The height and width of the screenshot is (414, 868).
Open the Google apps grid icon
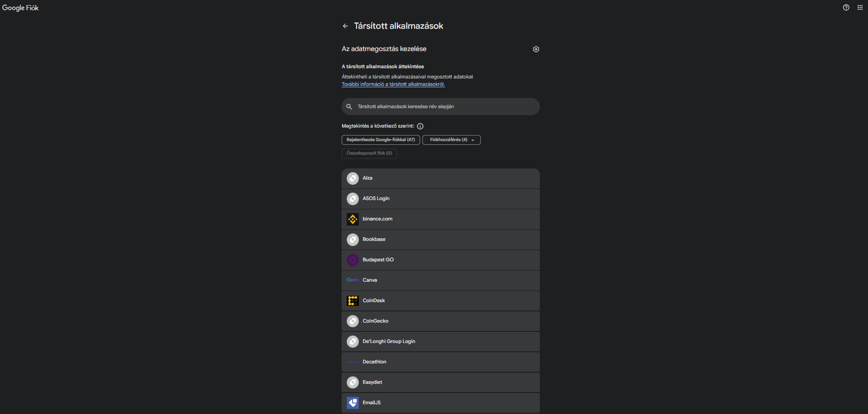860,7
